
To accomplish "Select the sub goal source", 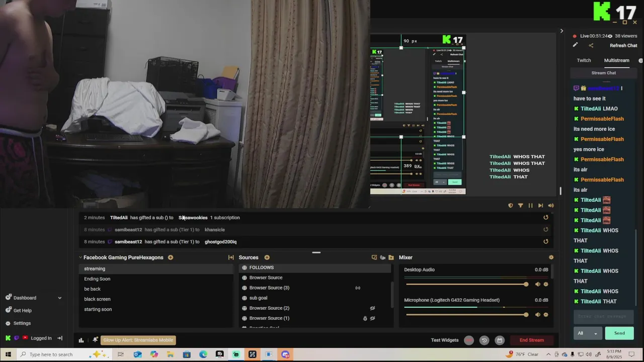I will 314,298.
